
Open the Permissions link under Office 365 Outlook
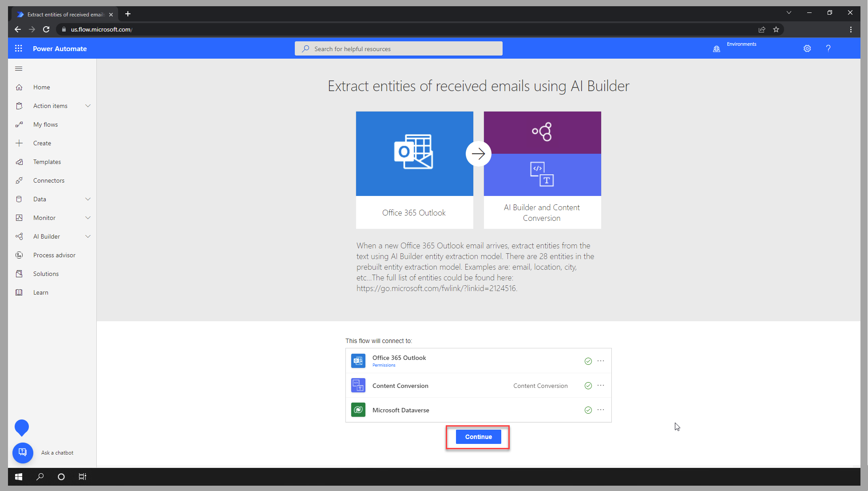[x=384, y=365]
